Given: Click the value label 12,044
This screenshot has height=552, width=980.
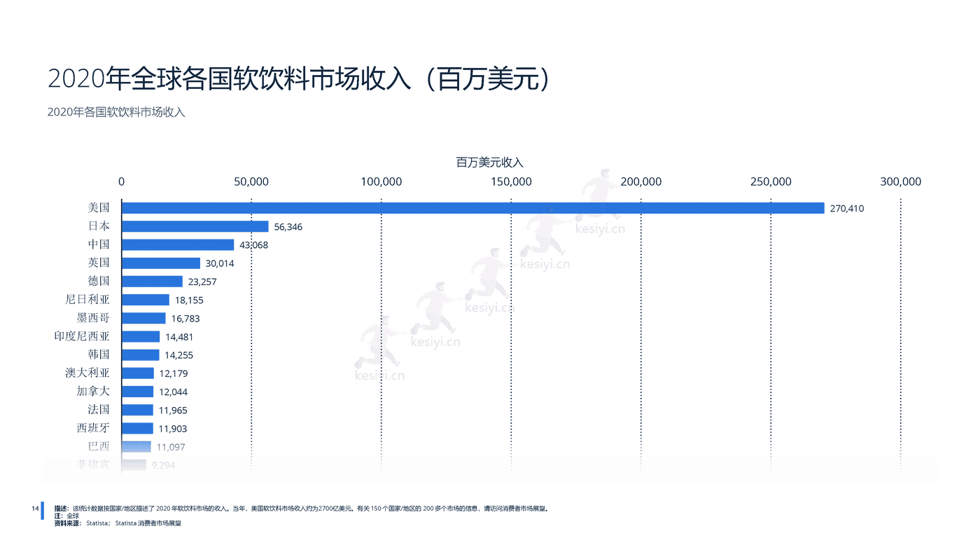Looking at the screenshot, I should [173, 392].
